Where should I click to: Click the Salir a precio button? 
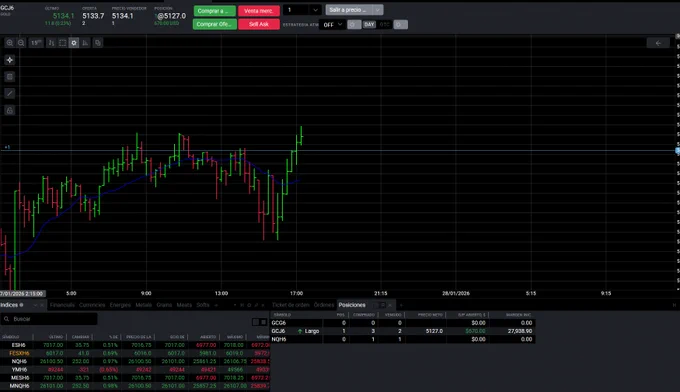coord(349,10)
